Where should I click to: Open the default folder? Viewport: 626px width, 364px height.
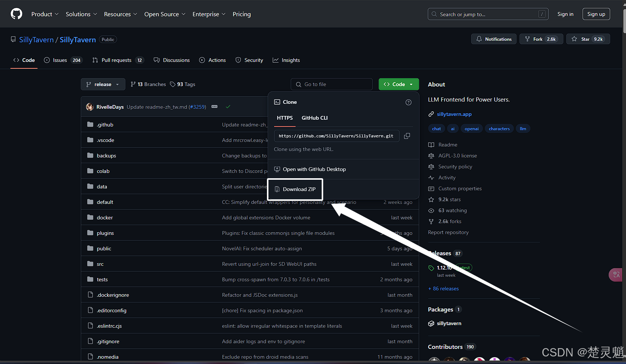coord(105,202)
